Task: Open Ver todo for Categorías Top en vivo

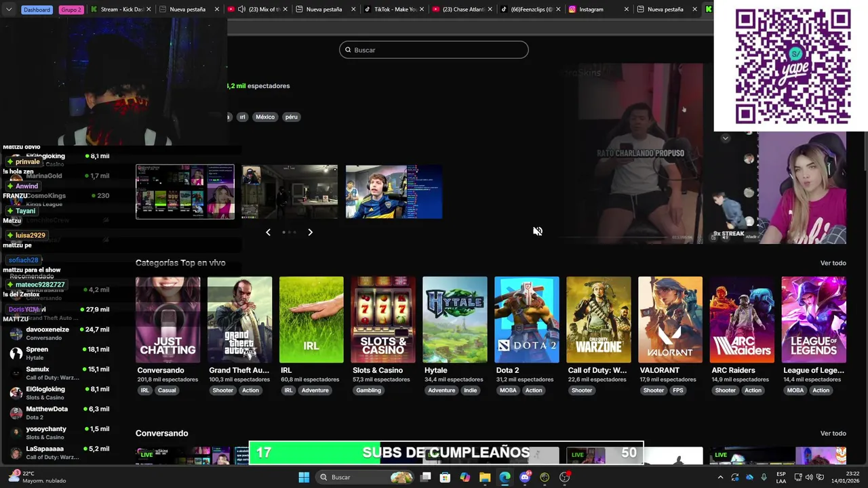Action: tap(833, 263)
